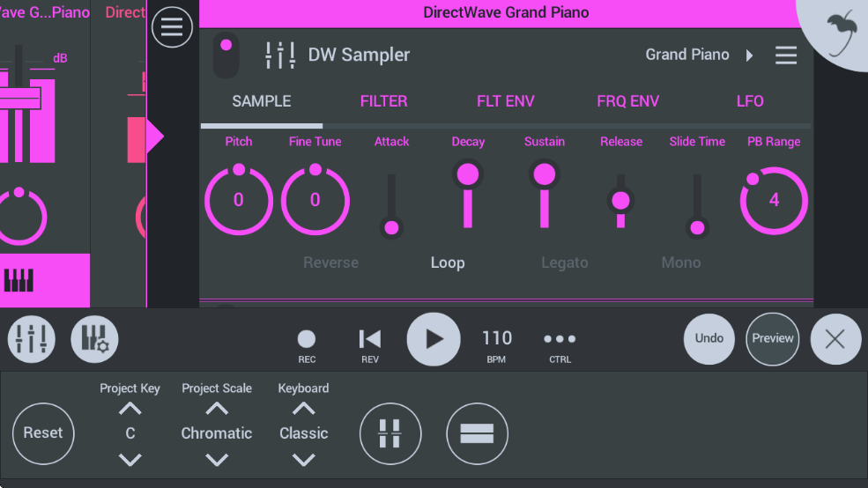This screenshot has width=868, height=488.
Task: Click the Project Key value C
Action: click(130, 433)
